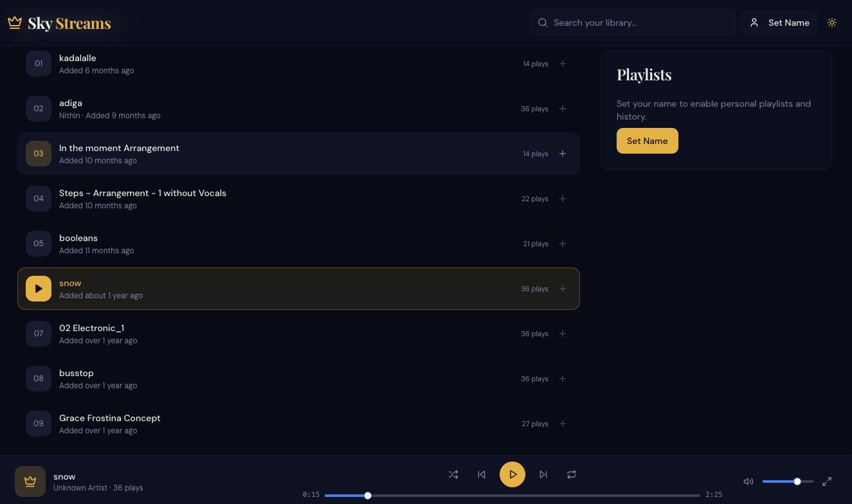This screenshot has height=504, width=852.
Task: Play the track snow from the list
Action: point(38,289)
